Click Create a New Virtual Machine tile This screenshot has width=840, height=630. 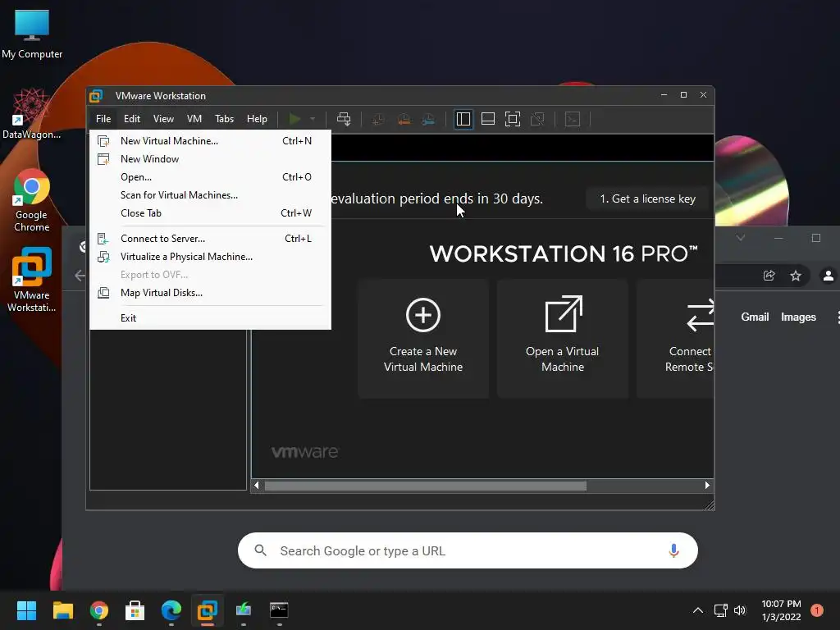(x=423, y=338)
